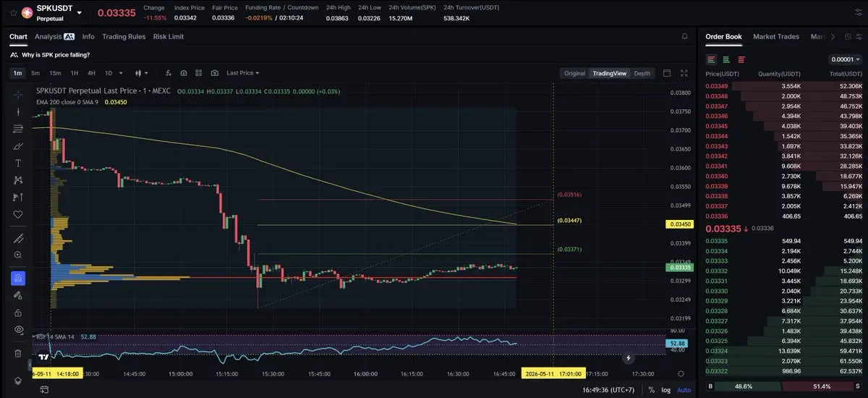Screen dimensions: 868x398
Task: Click the heart favorites icon in the sidebar
Action: coord(18,214)
